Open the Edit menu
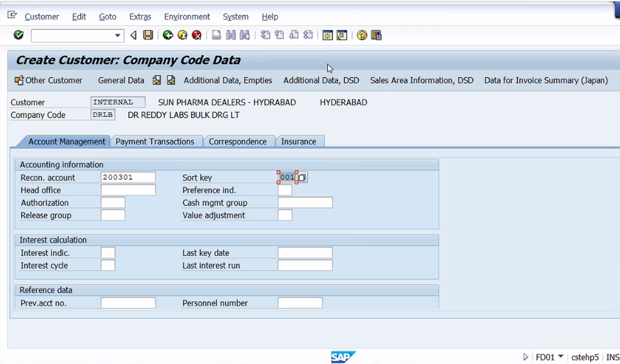620x364 pixels. (79, 16)
